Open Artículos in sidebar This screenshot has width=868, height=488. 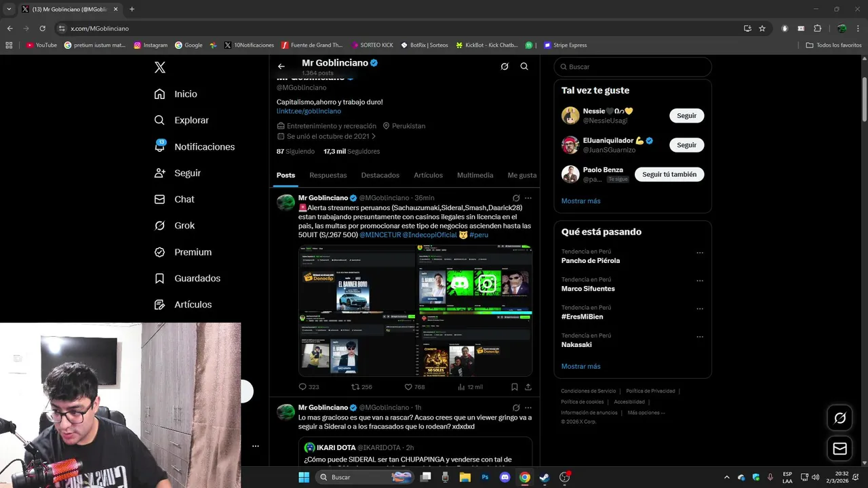coord(182,305)
